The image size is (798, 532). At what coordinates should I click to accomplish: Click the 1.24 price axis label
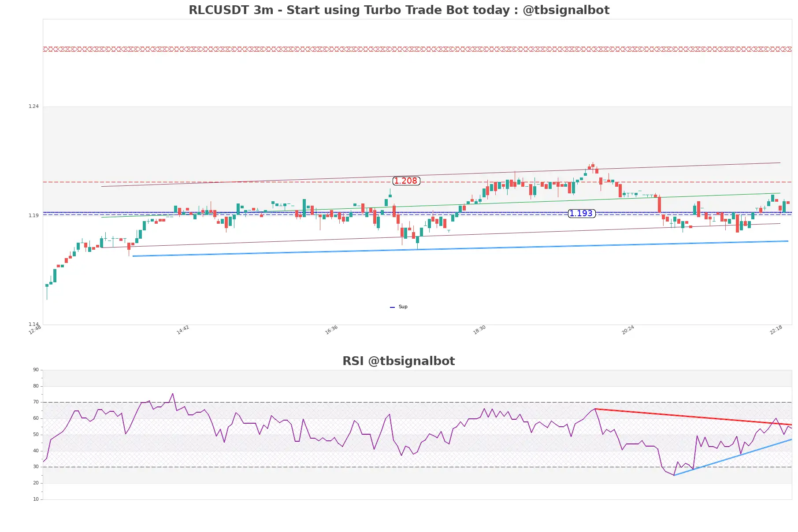click(33, 106)
